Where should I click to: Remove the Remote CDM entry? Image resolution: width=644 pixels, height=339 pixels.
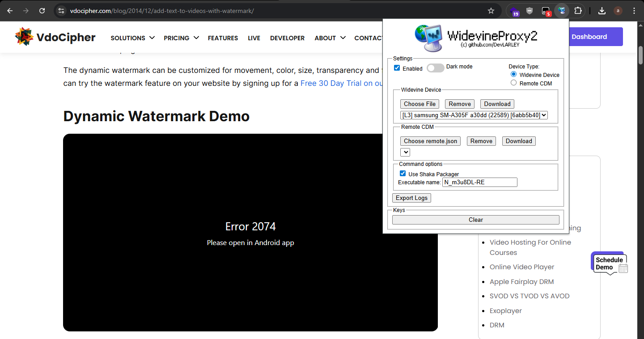tap(481, 141)
